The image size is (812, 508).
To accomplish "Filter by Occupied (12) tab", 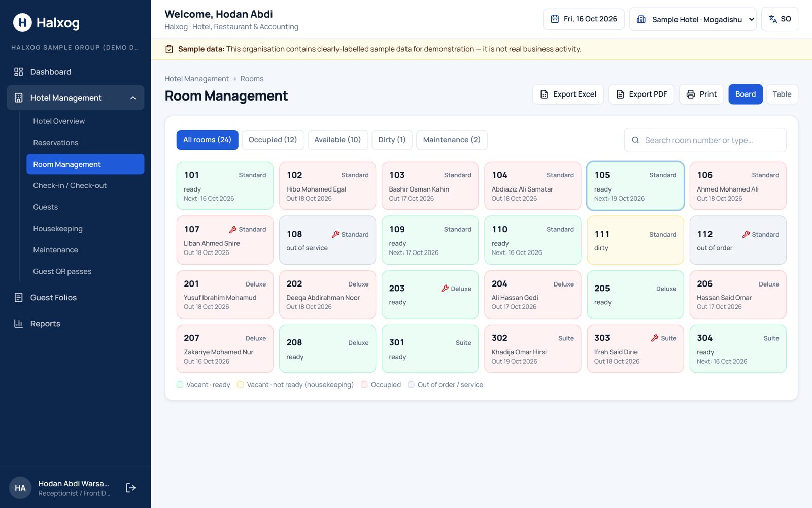I will tap(273, 140).
